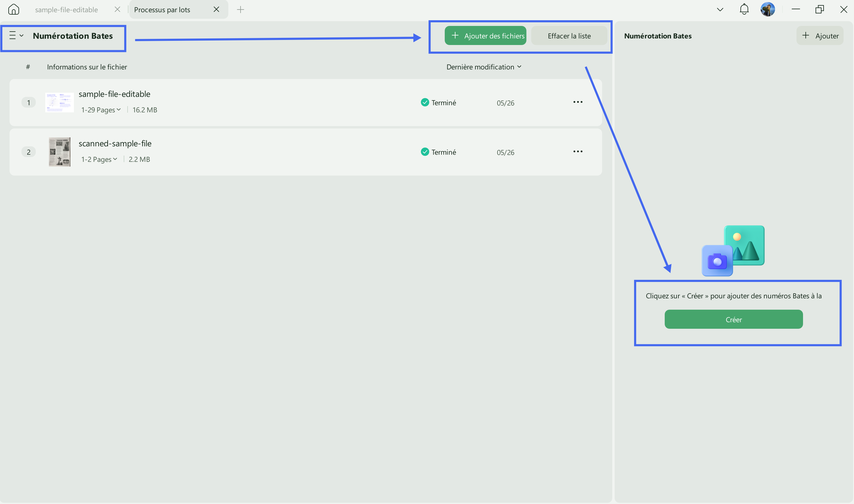Image resolution: width=854 pixels, height=504 pixels.
Task: Click the Informations sur le fichier header
Action: [x=87, y=67]
